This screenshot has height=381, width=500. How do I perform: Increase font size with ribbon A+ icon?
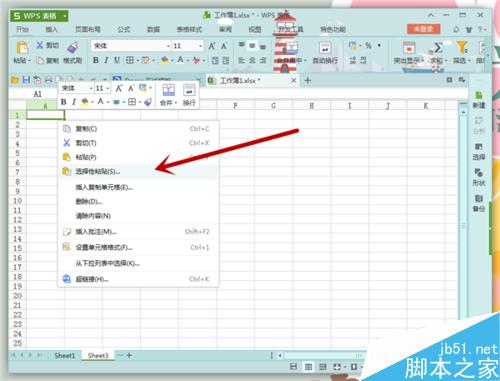pyautogui.click(x=212, y=46)
